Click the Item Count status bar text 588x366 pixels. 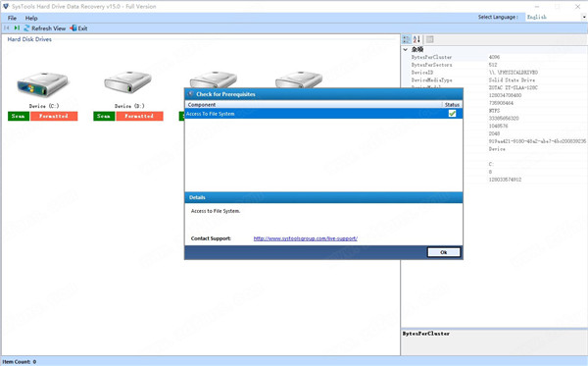coord(20,362)
